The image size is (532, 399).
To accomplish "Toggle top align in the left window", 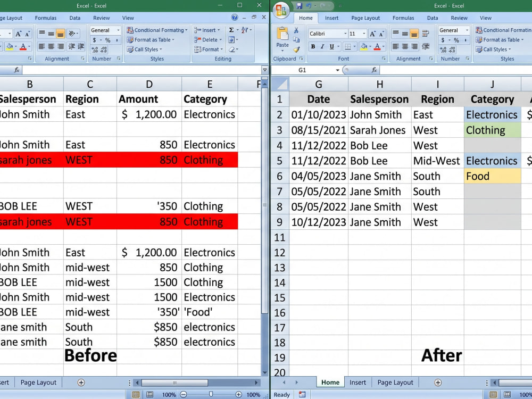I will point(41,33).
